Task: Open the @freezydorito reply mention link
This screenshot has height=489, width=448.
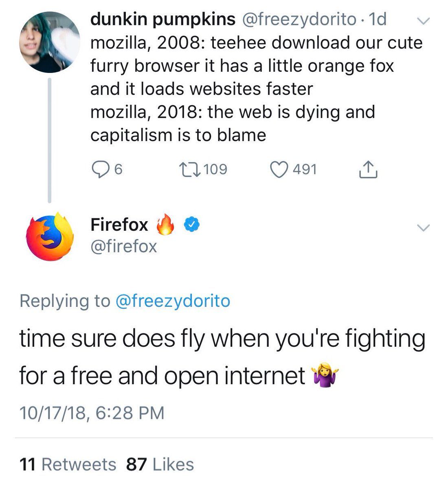Action: [x=173, y=301]
